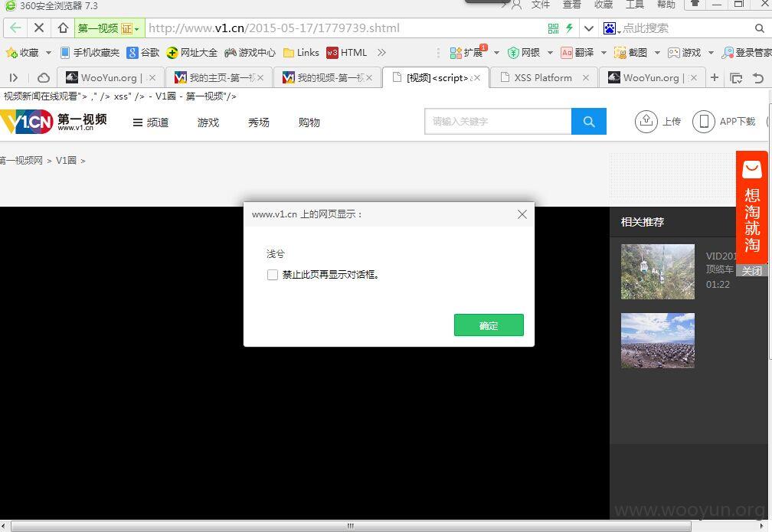Click the browser home icon
The width and height of the screenshot is (772, 532).
[x=63, y=28]
